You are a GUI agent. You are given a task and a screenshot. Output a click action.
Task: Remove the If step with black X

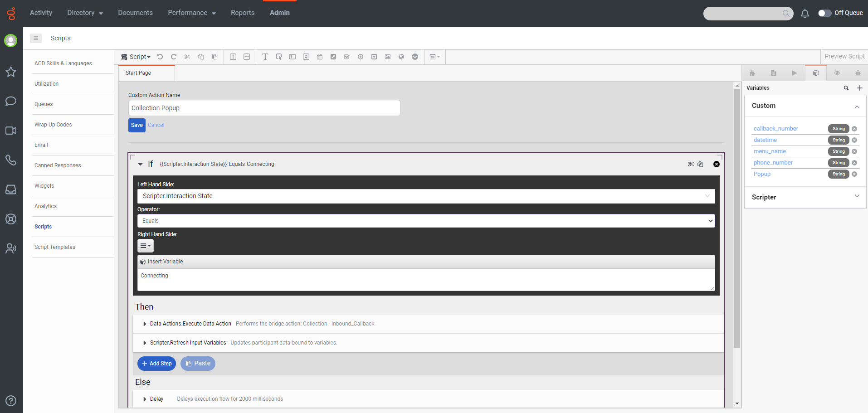point(717,164)
